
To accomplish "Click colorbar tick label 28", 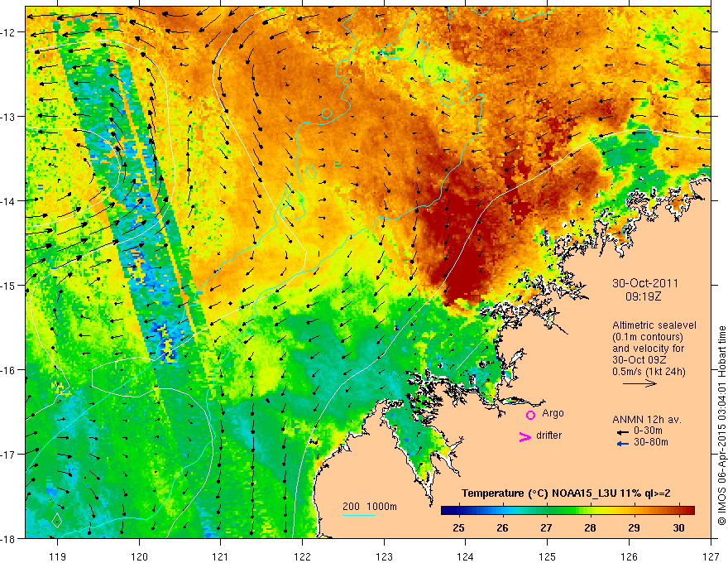I will click(590, 527).
